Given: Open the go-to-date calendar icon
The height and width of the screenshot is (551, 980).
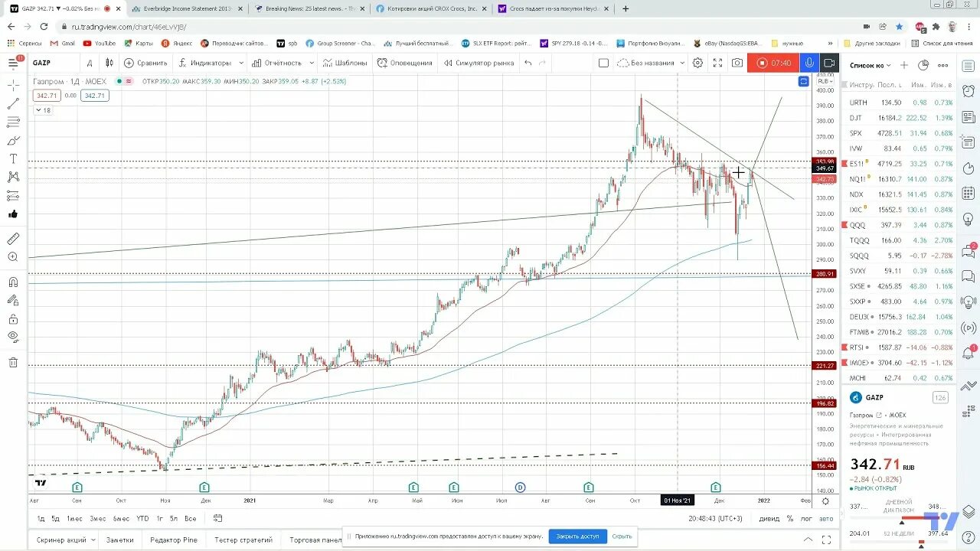Looking at the screenshot, I should pos(217,518).
